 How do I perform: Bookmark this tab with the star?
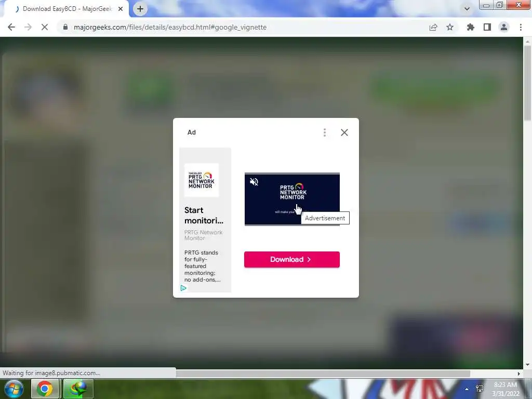coord(450,27)
